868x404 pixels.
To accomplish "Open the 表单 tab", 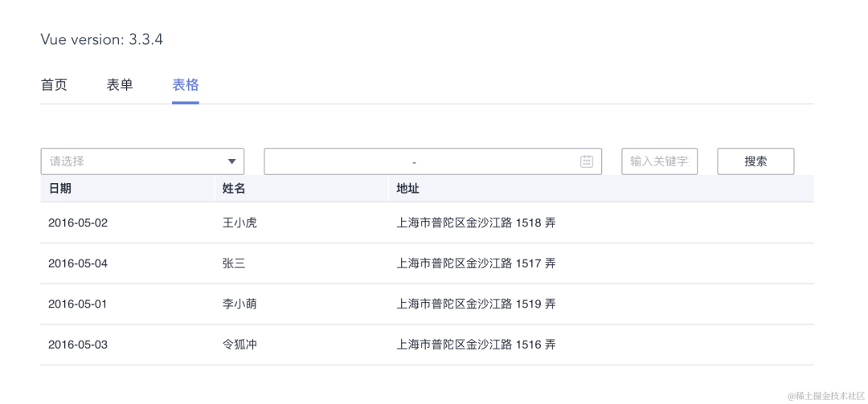I will click(120, 85).
